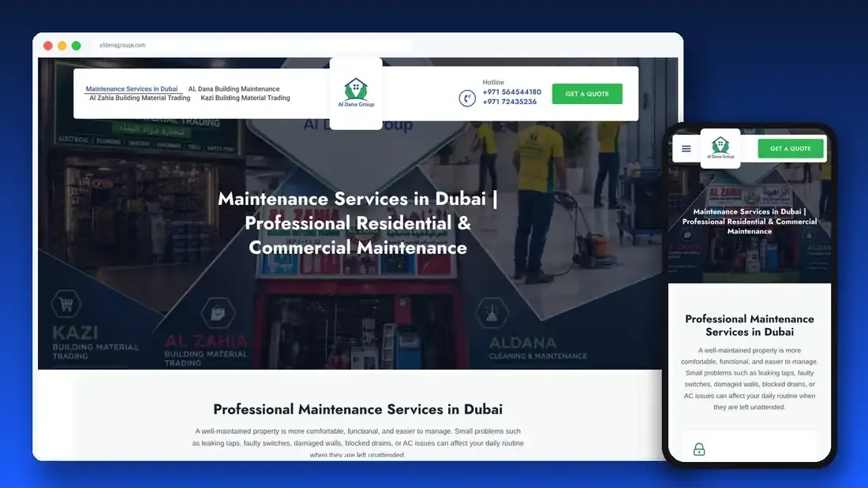
Task: Click the Al Dana Group logo in mobile header
Action: coord(720,148)
